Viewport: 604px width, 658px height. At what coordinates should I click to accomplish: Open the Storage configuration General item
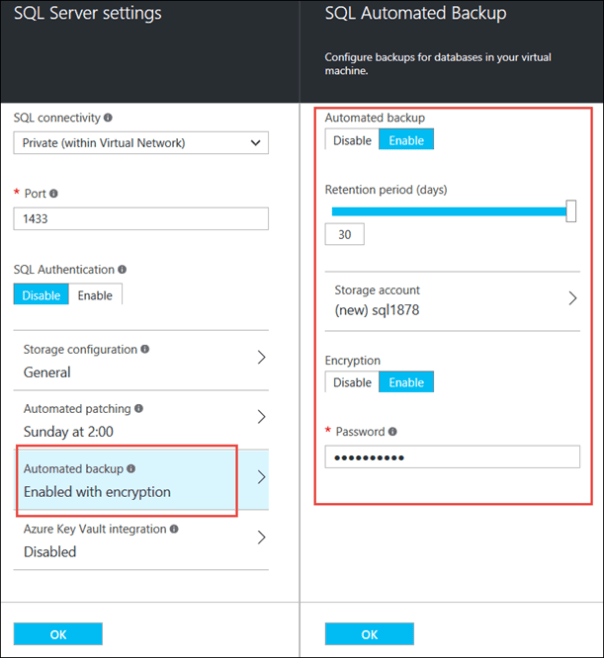pos(140,360)
